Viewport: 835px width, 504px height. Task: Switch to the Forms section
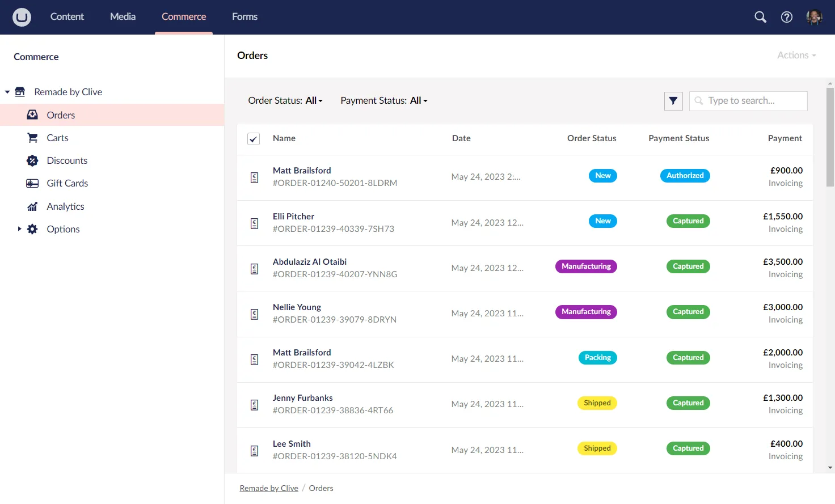(244, 17)
